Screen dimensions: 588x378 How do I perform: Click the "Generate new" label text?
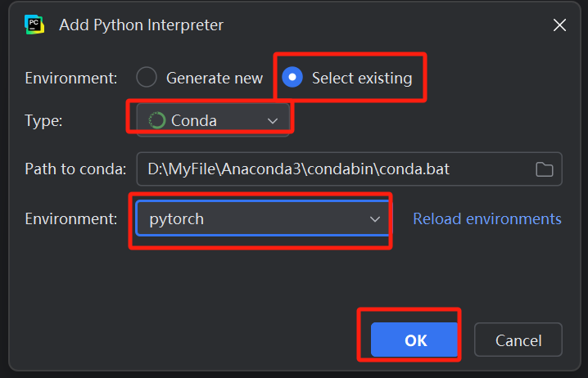point(215,79)
